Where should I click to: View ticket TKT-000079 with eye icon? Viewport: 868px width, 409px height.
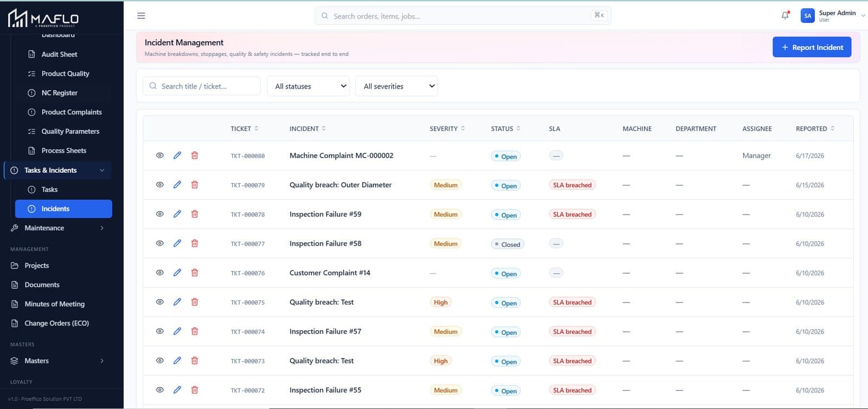click(x=160, y=185)
